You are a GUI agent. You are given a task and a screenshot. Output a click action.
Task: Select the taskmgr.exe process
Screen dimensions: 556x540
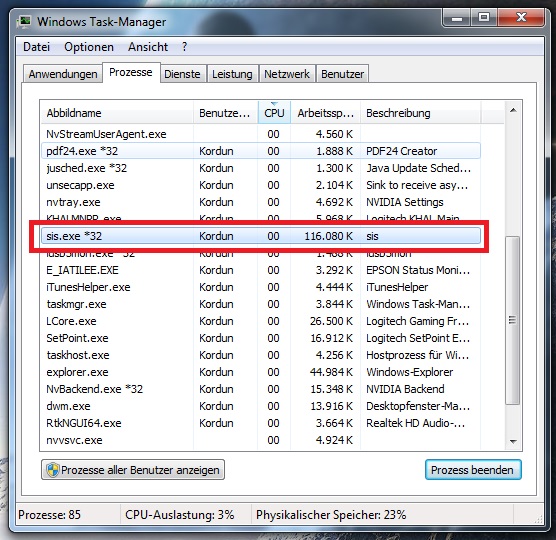coord(261,304)
